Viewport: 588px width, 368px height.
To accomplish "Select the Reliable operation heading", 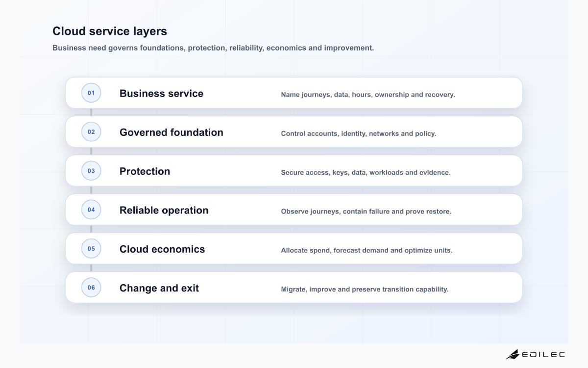I will 164,210.
